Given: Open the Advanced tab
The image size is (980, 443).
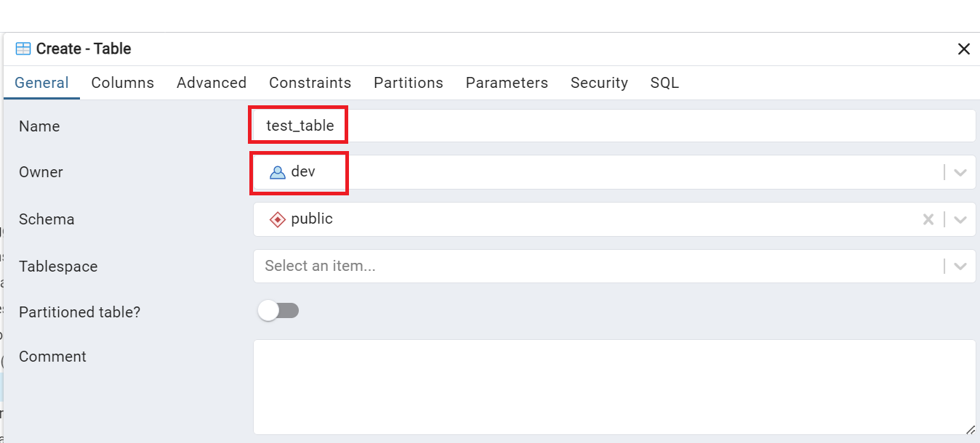Looking at the screenshot, I should (x=212, y=83).
